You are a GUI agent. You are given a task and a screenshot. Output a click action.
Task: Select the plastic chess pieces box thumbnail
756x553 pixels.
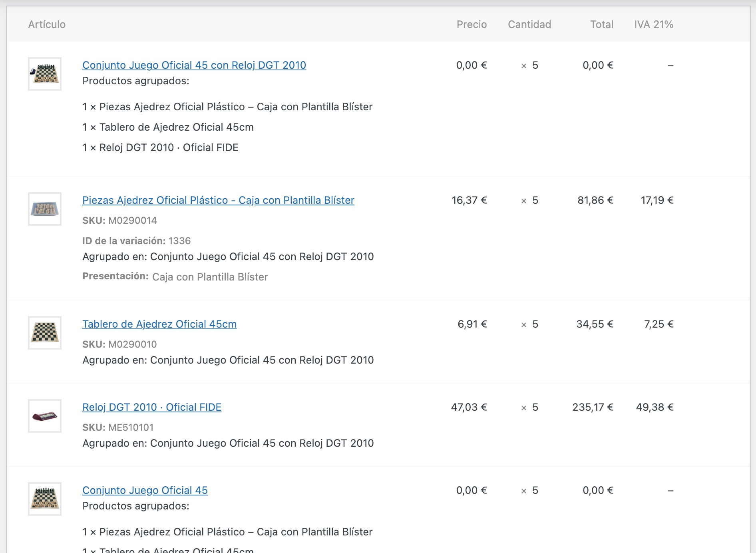(x=45, y=209)
